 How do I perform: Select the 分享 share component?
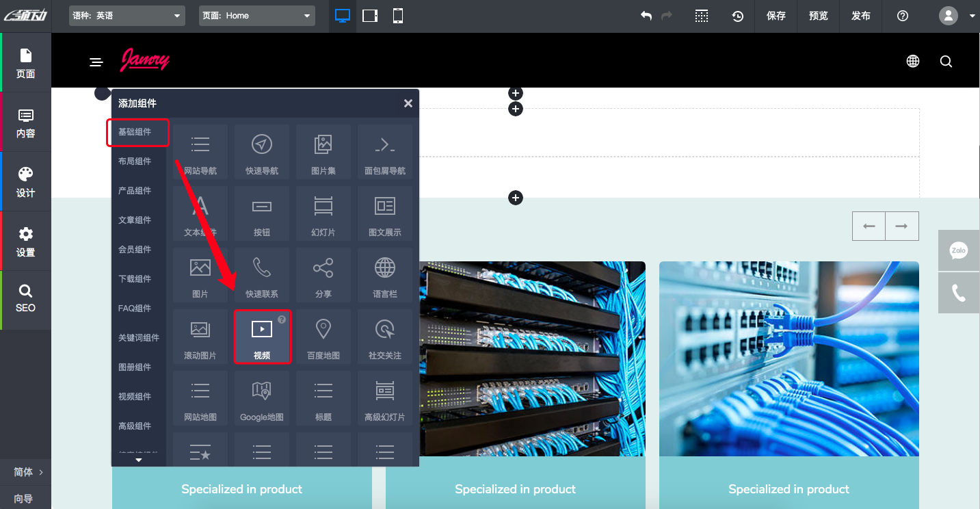click(323, 274)
